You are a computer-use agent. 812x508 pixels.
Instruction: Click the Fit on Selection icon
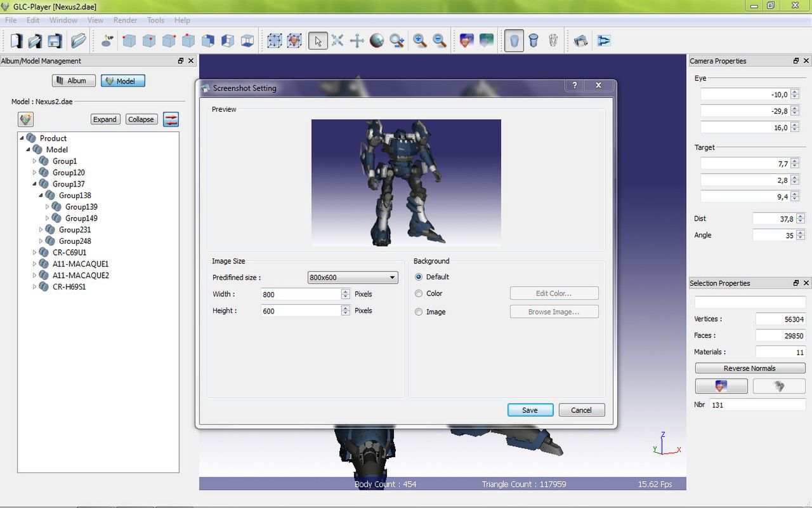tap(294, 41)
